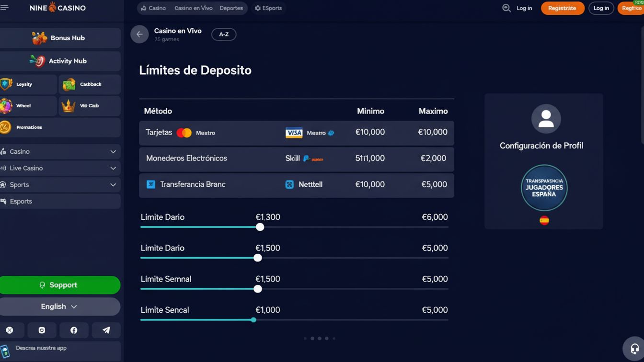Click the profile avatar icon
This screenshot has height=362, width=644.
546,119
